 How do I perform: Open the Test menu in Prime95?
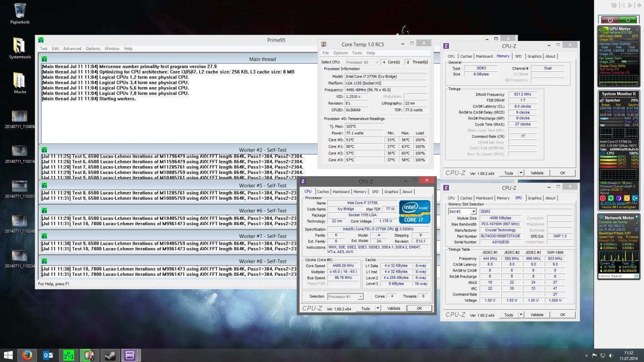coord(44,49)
